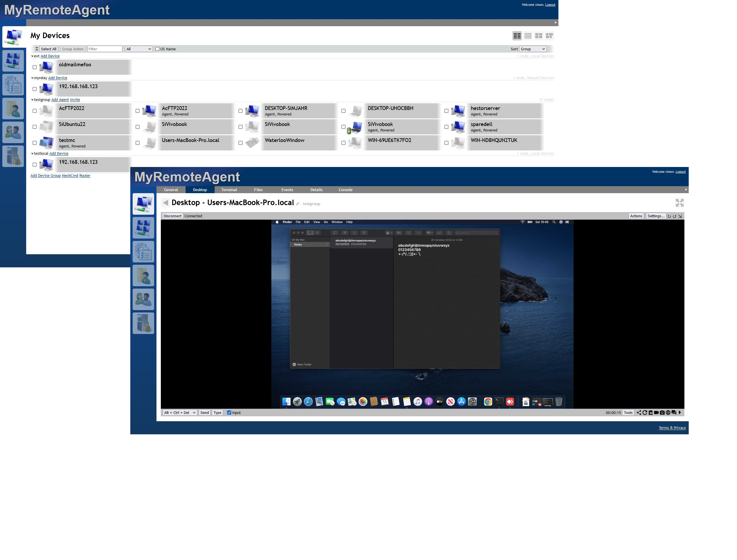Untick the Input checkbox in desktop toolbar
This screenshot has height=560, width=737.
(x=229, y=413)
